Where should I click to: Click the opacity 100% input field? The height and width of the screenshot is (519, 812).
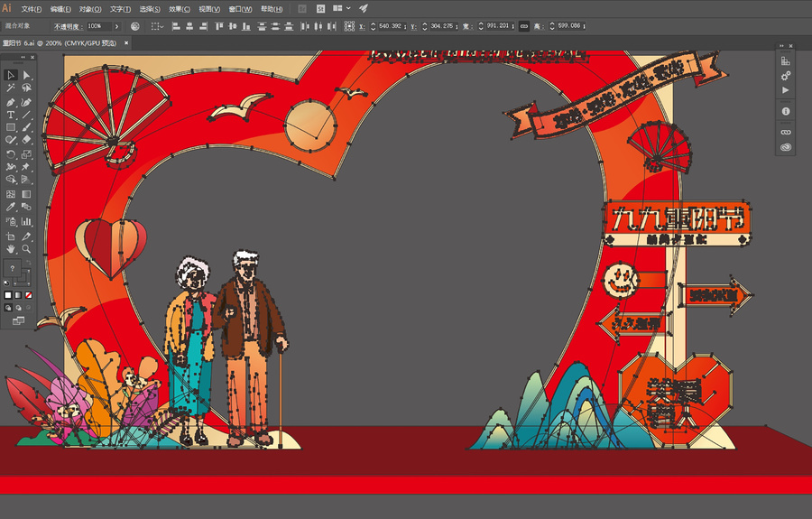(x=99, y=26)
